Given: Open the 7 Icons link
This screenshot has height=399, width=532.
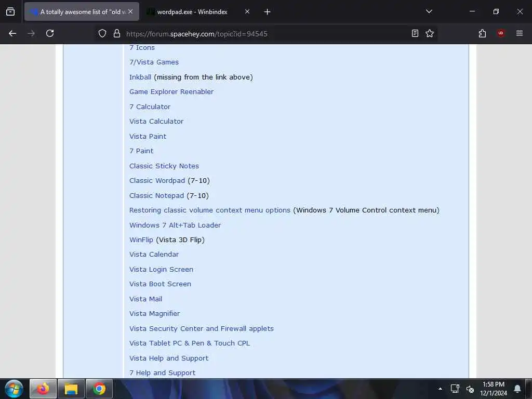Looking at the screenshot, I should [142, 47].
